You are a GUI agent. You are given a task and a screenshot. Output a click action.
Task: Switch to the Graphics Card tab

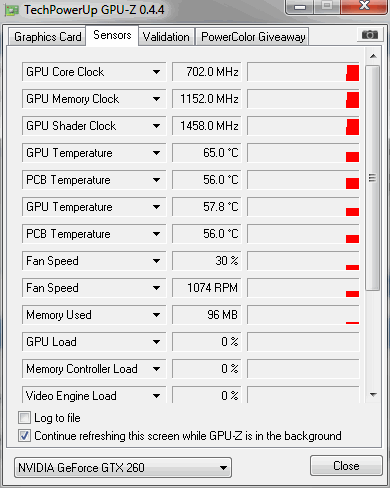(47, 37)
